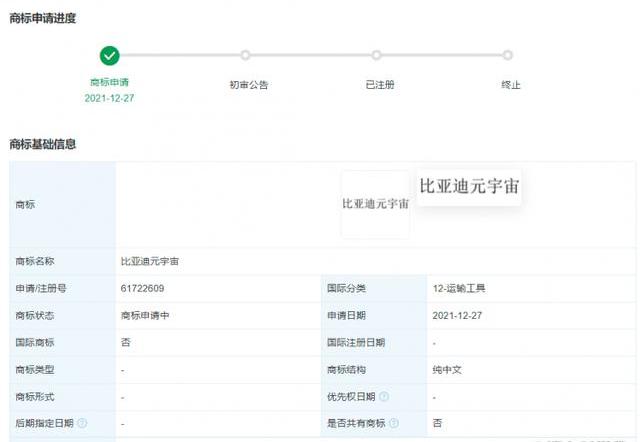640x442 pixels.
Task: Click the 国际商标 field label
Action: click(35, 342)
